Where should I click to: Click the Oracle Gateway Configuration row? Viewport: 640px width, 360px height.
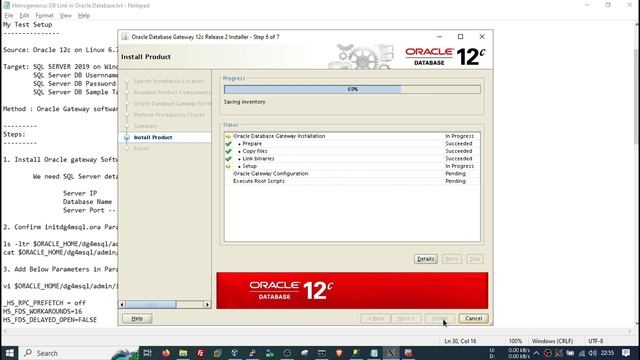pyautogui.click(x=352, y=173)
